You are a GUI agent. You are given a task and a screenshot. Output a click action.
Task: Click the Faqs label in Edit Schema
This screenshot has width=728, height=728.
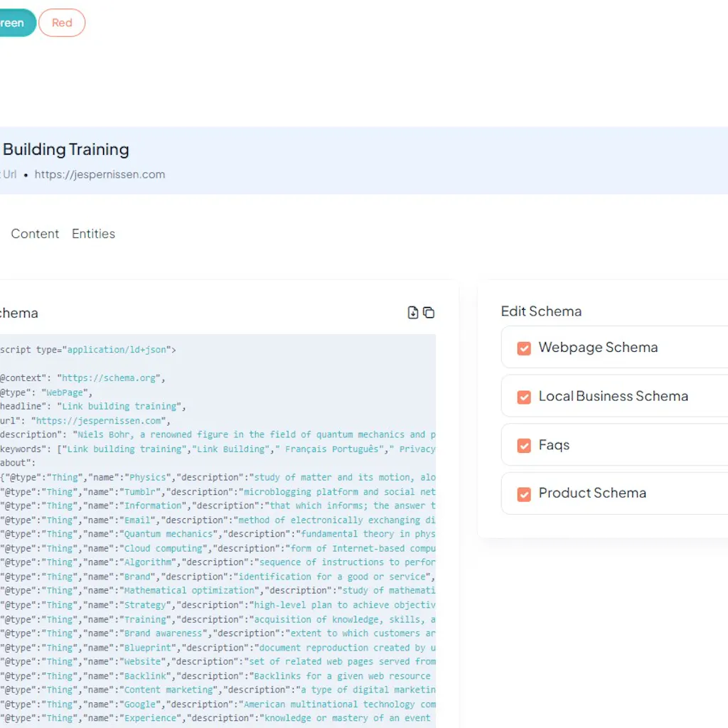coord(554,445)
